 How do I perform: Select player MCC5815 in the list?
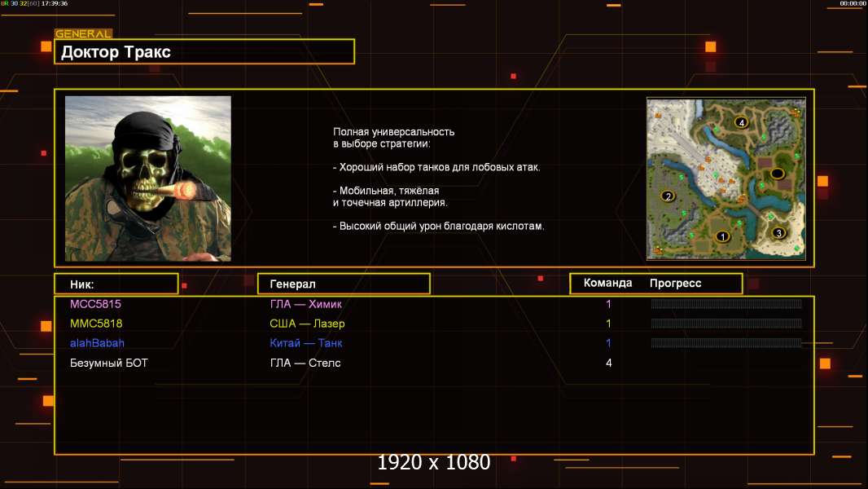(x=95, y=304)
